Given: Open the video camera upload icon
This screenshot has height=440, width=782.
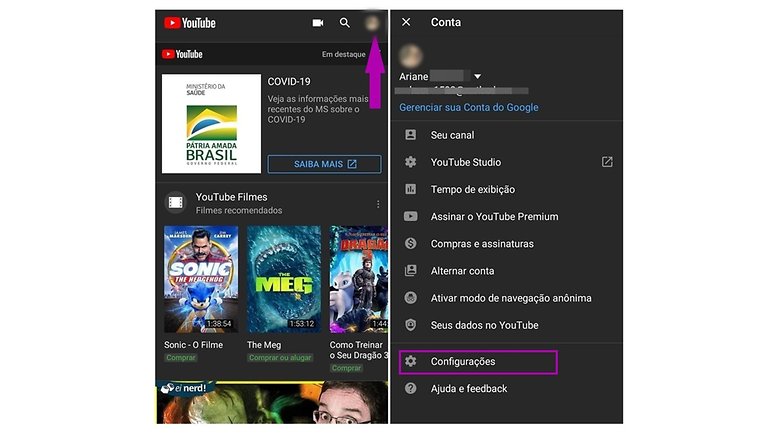Looking at the screenshot, I should click(318, 23).
